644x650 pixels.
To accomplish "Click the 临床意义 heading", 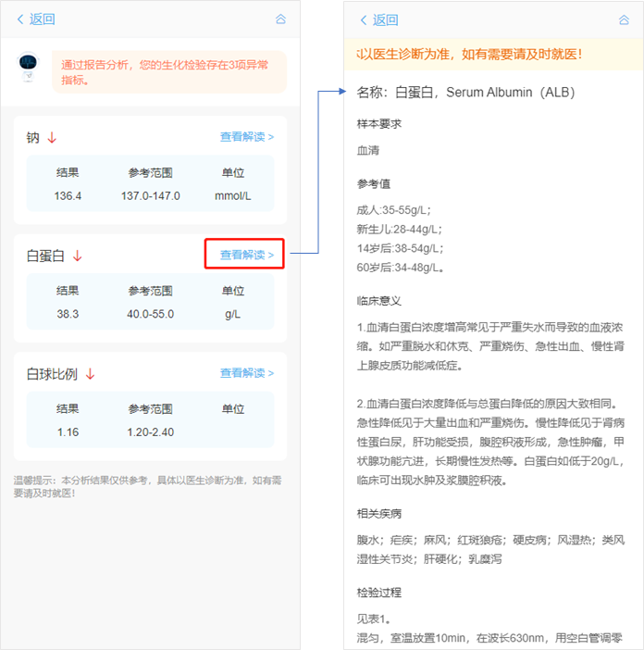I will 379,301.
